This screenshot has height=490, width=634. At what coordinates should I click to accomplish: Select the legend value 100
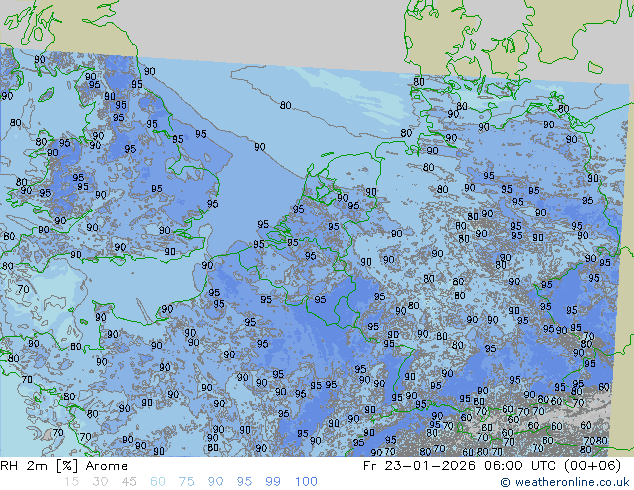(x=306, y=482)
